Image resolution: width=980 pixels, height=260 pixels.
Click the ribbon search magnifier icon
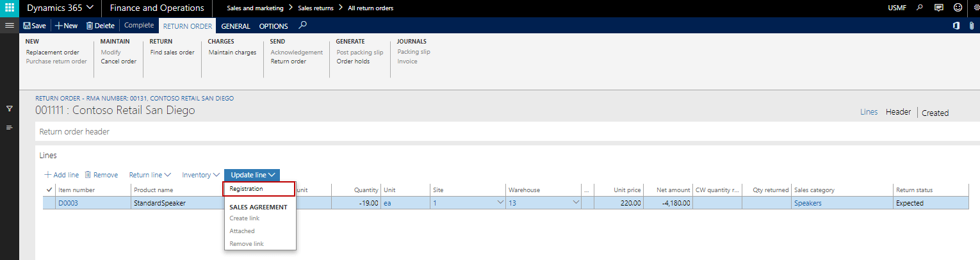click(x=303, y=26)
